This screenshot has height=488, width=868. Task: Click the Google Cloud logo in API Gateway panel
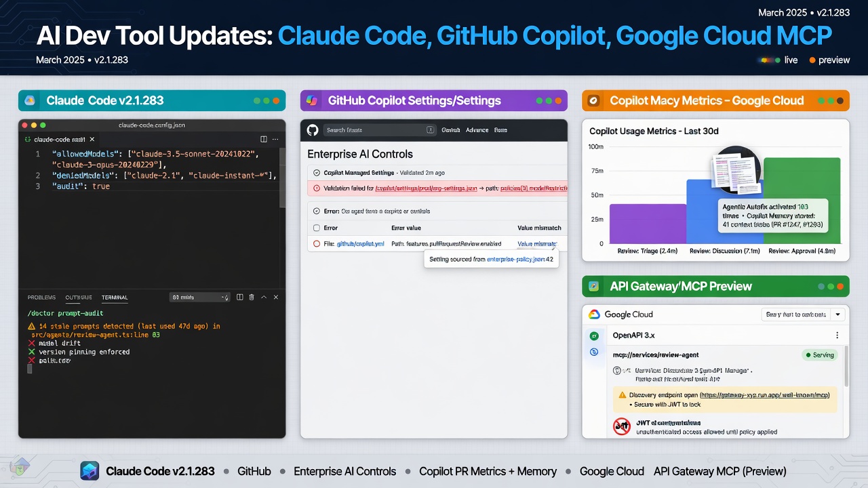594,314
